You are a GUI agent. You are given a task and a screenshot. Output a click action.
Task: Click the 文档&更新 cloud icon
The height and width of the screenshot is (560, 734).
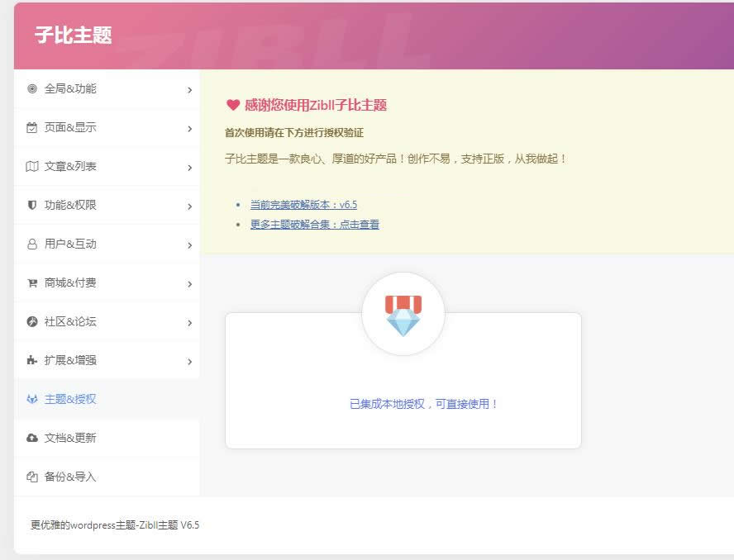click(32, 438)
